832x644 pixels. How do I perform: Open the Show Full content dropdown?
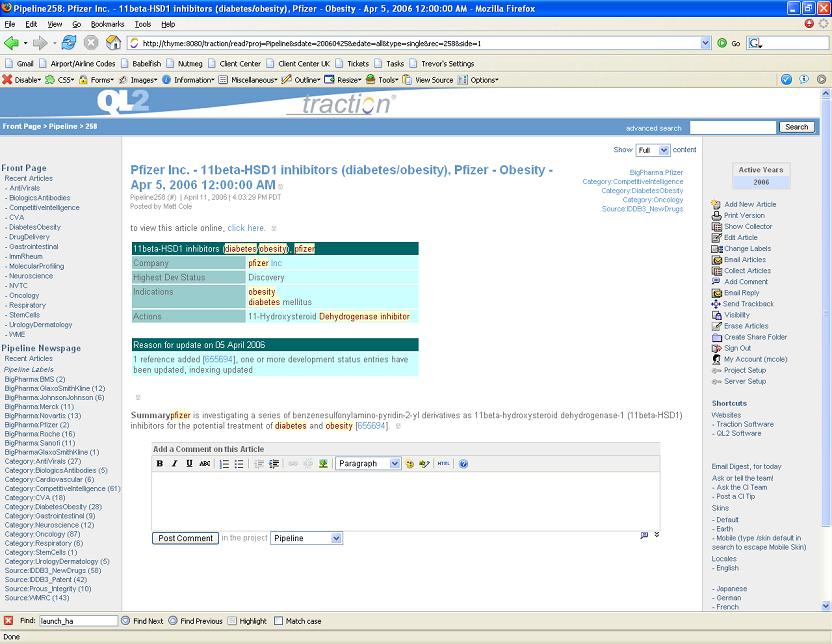(653, 150)
